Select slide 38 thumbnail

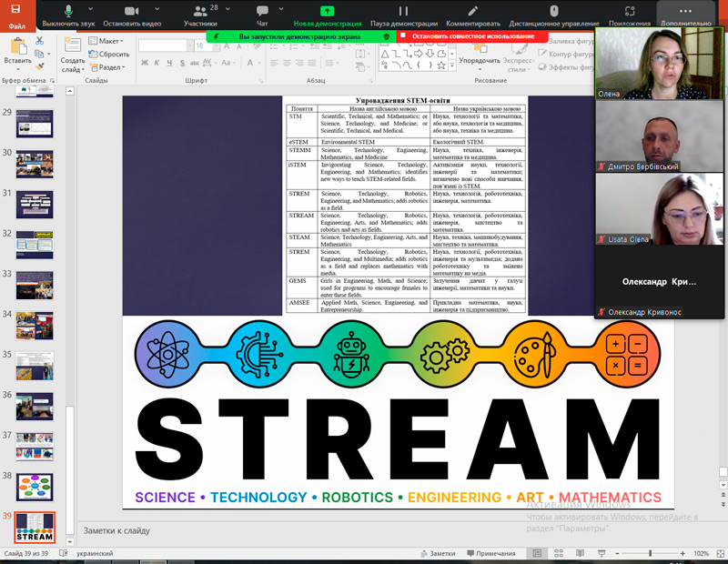tap(35, 487)
